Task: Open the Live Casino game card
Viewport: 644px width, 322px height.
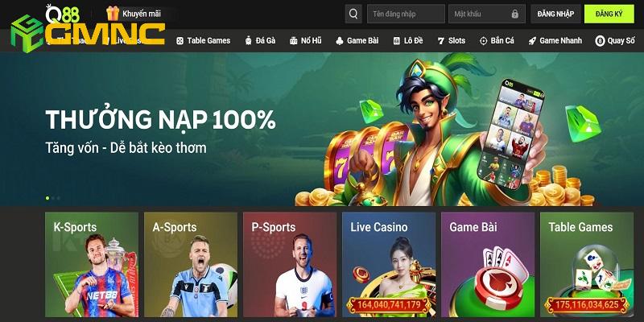Action: 389,265
